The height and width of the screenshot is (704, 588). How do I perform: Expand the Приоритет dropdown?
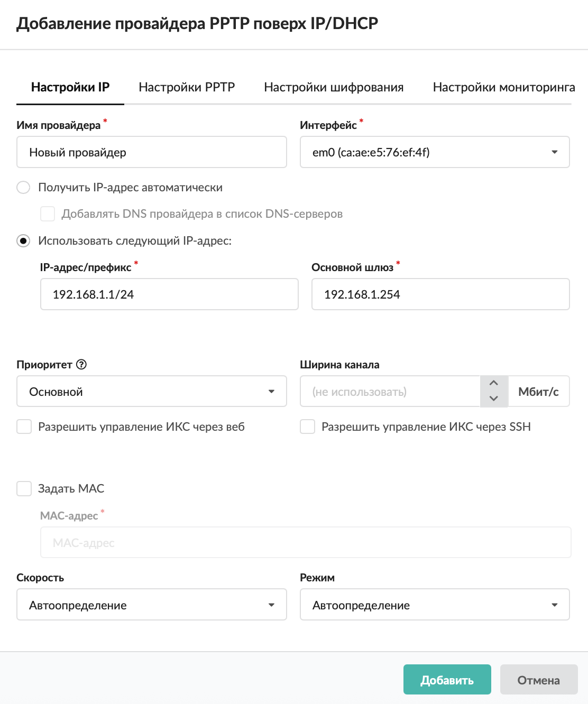(x=151, y=392)
